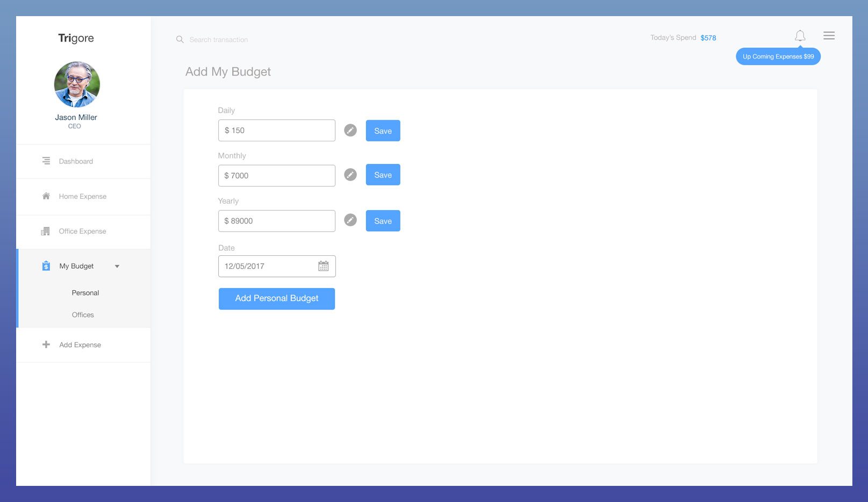Image resolution: width=868 pixels, height=502 pixels.
Task: Save the Daily budget value
Action: click(383, 131)
